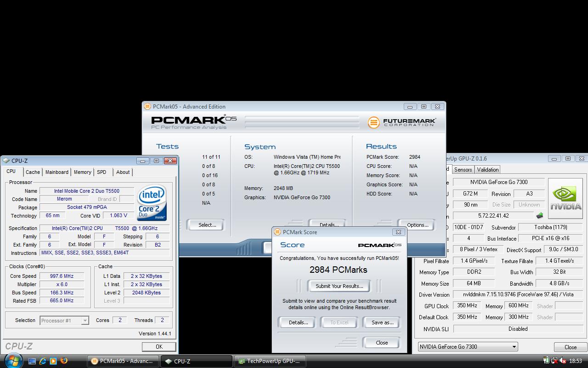The height and width of the screenshot is (368, 588).
Task: Click GPU-Z BIOS save chip icon
Action: pyautogui.click(x=540, y=215)
